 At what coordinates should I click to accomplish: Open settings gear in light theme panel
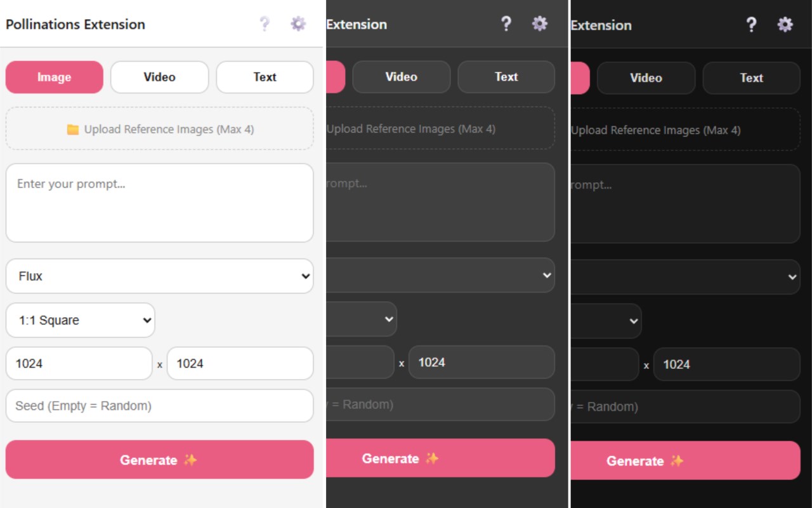[x=298, y=24]
